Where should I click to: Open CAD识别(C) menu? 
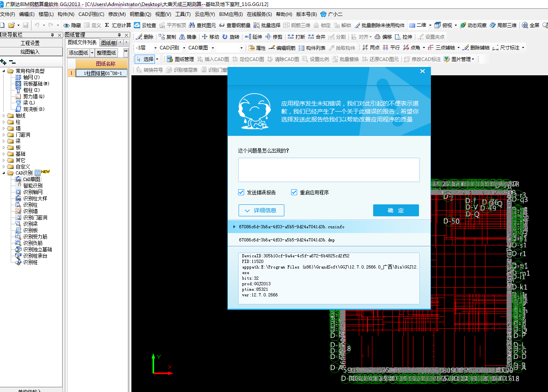pos(91,14)
